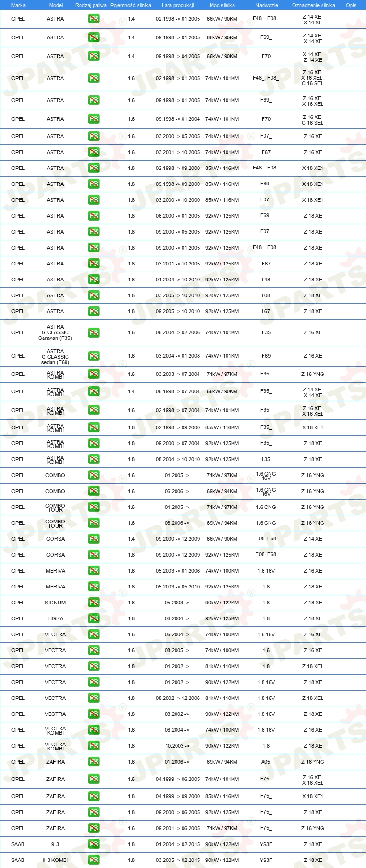Click the date cell 06.2000 -> 01.2005

pyautogui.click(x=178, y=216)
